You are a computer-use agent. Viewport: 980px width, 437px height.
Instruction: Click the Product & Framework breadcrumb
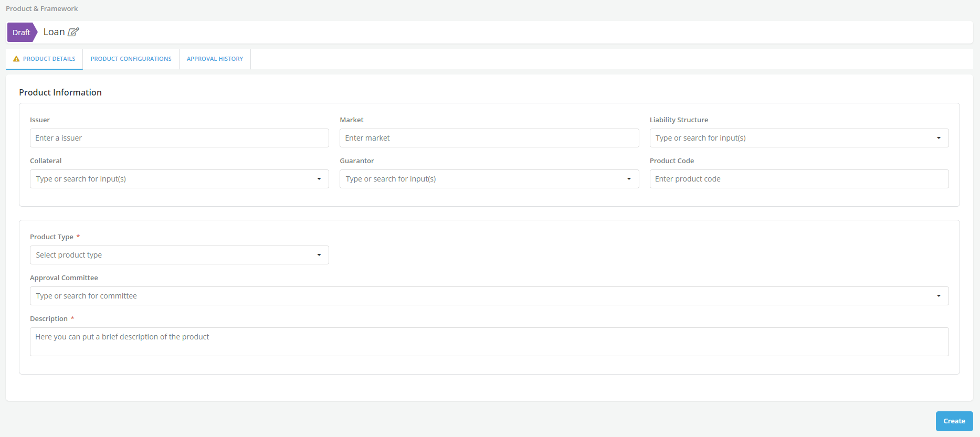coord(42,9)
